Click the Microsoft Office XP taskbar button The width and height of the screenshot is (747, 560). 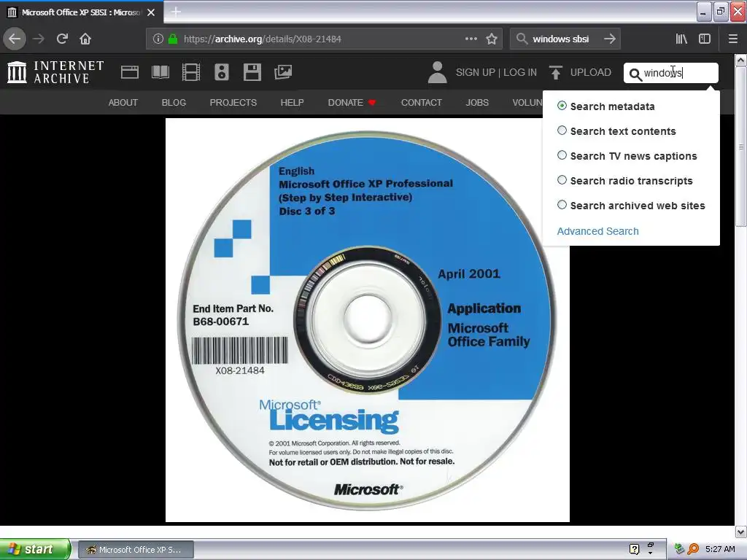(x=136, y=550)
